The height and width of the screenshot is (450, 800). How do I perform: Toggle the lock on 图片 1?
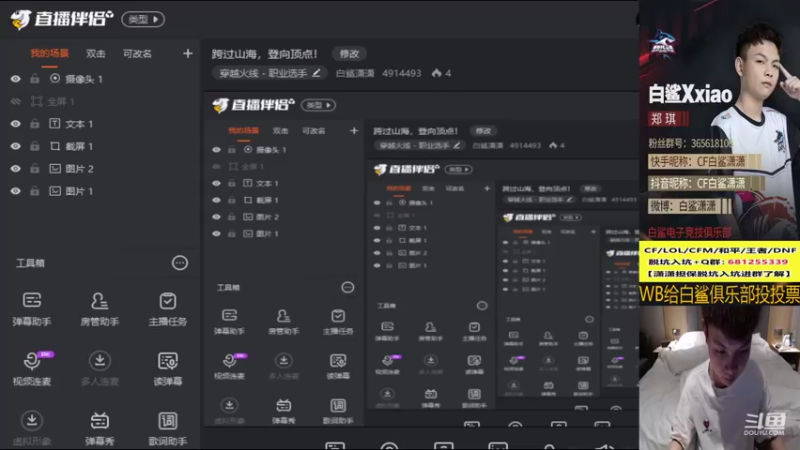pyautogui.click(x=35, y=191)
